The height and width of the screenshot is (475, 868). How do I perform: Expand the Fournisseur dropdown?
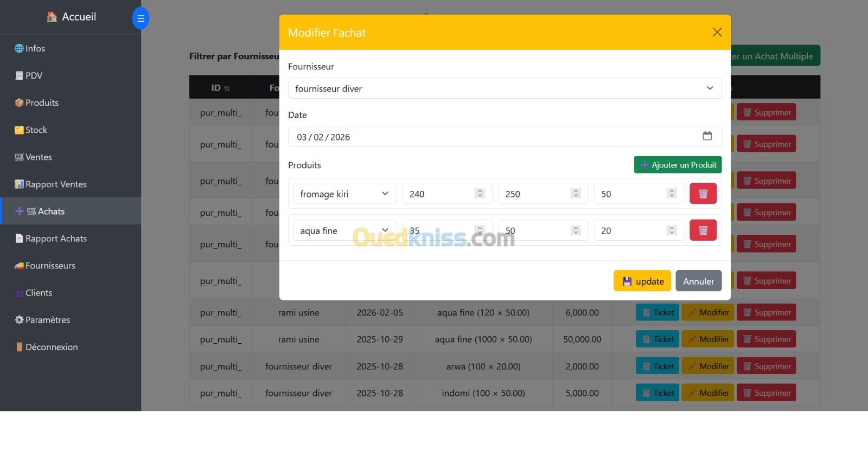(x=505, y=88)
